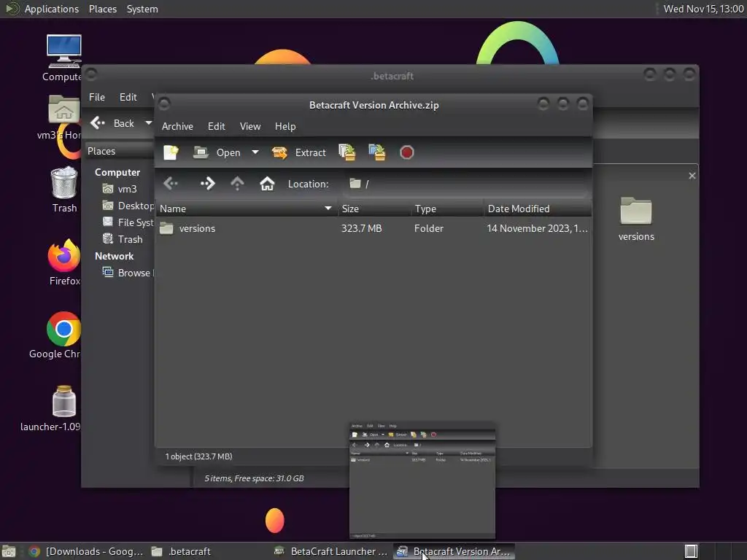Sort by Date Modified column header

coord(538,209)
